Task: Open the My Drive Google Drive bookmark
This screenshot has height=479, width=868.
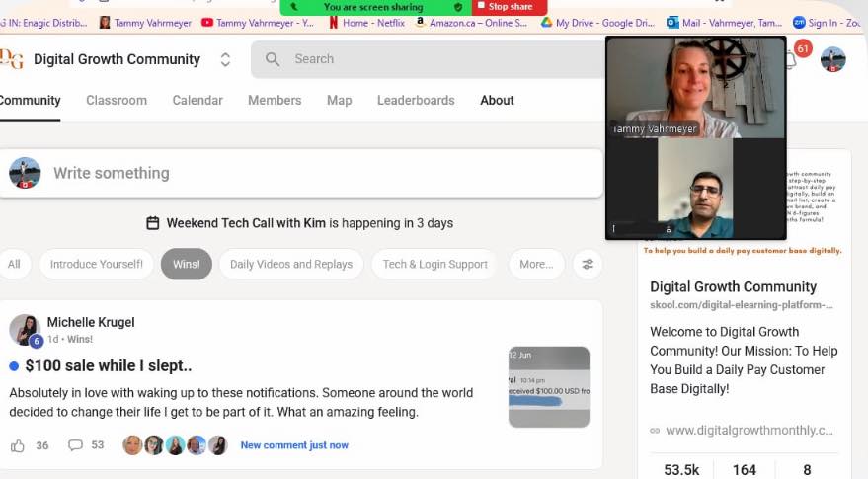Action: click(x=597, y=23)
